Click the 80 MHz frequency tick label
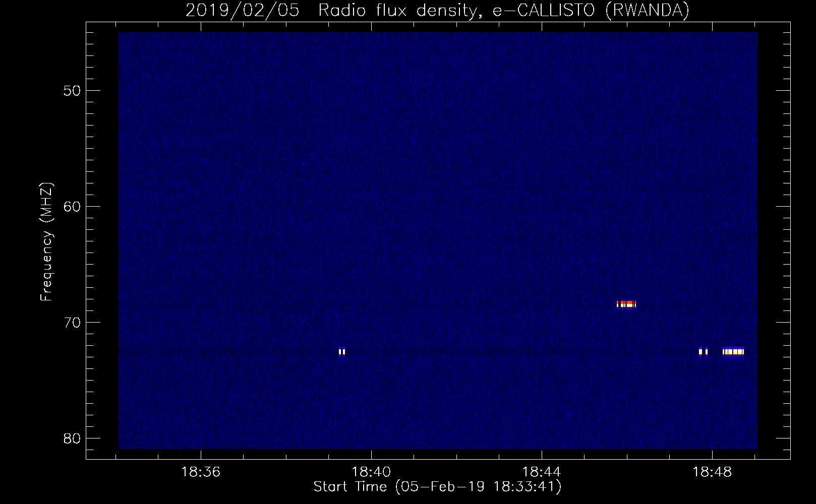Screen dimensions: 816x504 point(72,438)
